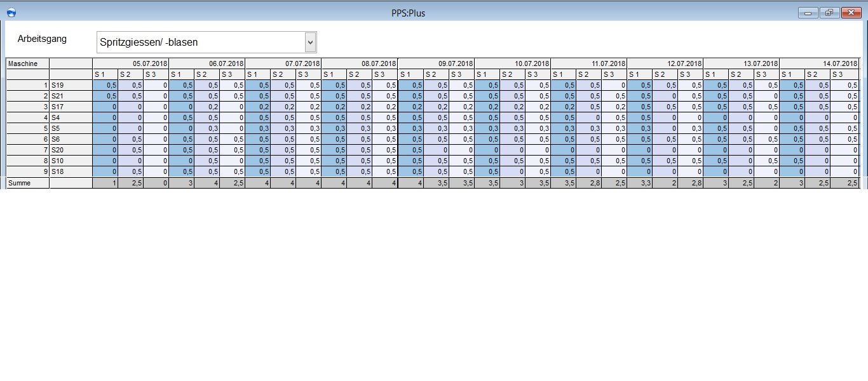The image size is (868, 381).
Task: Click Summe value 2,8 for 11.07.2018 S 2
Action: 588,183
